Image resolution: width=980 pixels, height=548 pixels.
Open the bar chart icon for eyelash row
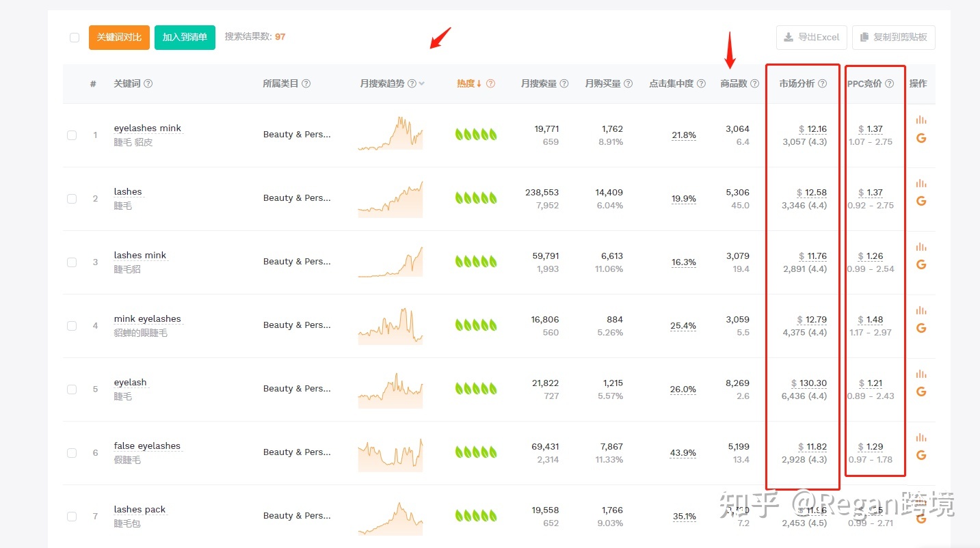click(x=921, y=374)
